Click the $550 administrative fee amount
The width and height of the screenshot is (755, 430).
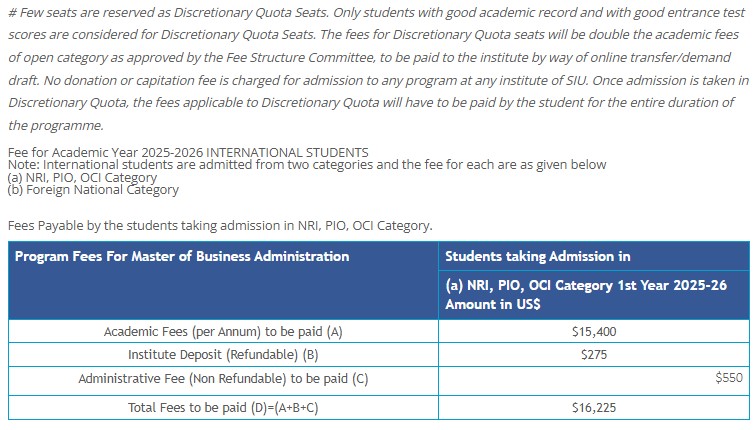point(729,378)
